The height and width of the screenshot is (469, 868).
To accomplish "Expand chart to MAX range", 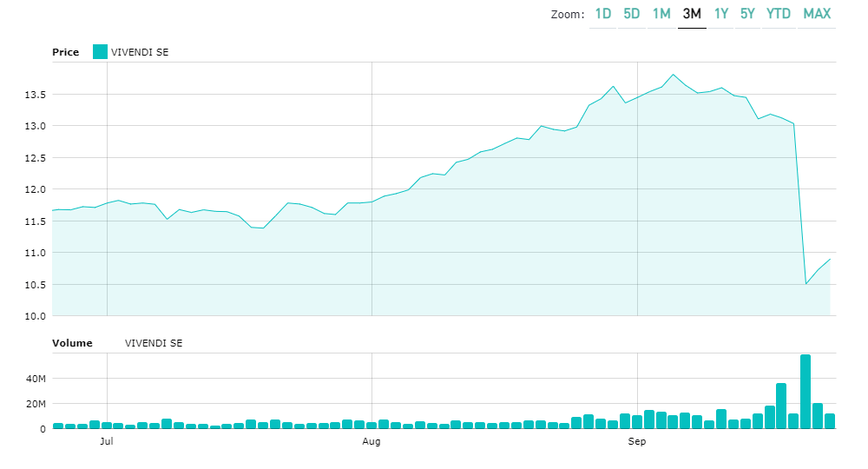I will pyautogui.click(x=817, y=14).
